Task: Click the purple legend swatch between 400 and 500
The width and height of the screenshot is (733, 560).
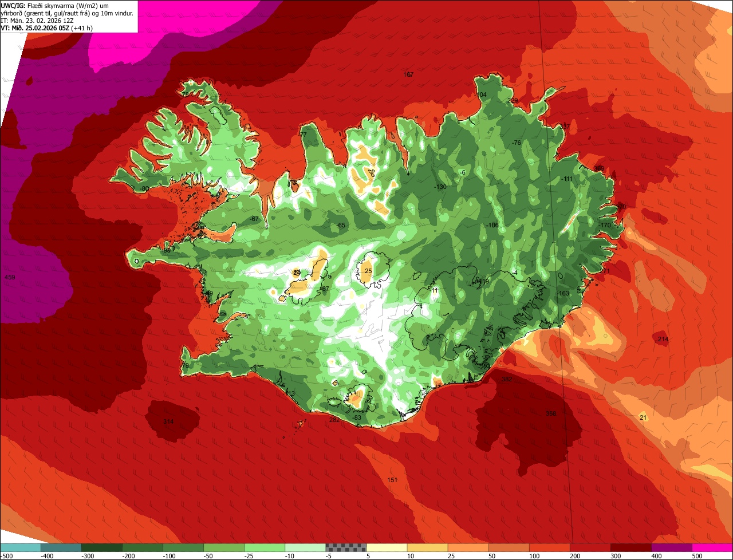Action: point(671,547)
